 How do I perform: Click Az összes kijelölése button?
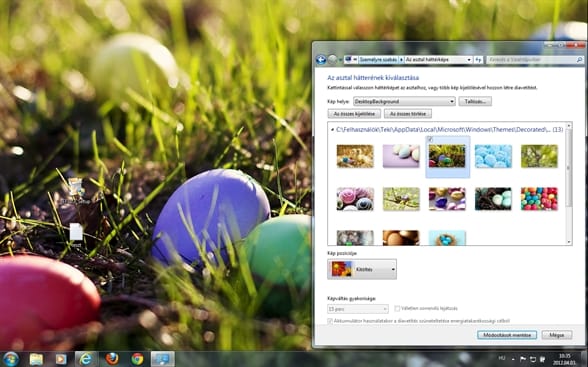coord(354,114)
